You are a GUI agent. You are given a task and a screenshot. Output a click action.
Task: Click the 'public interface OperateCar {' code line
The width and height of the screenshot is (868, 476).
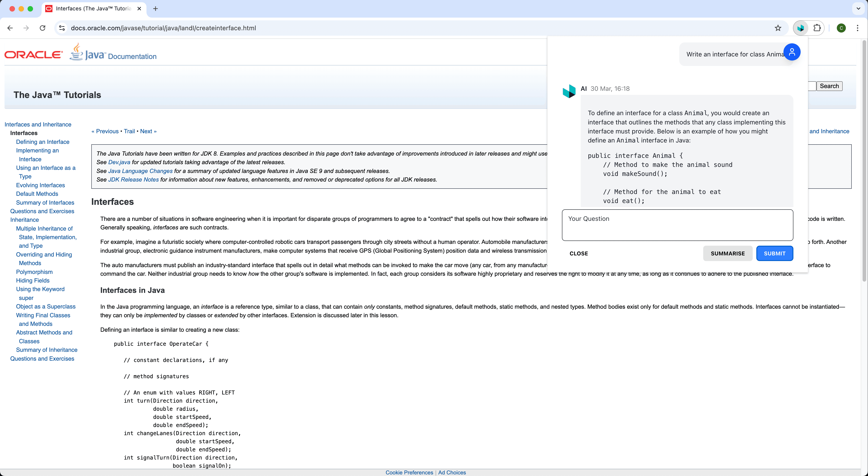point(161,344)
